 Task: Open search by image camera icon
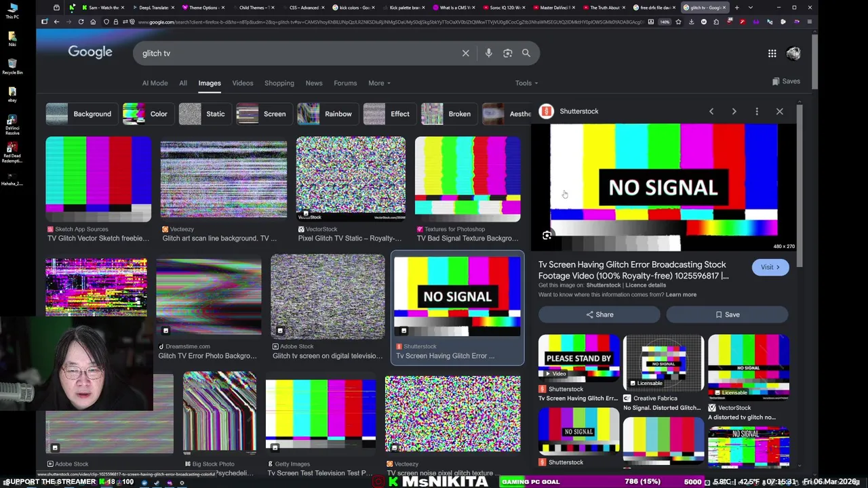point(507,53)
